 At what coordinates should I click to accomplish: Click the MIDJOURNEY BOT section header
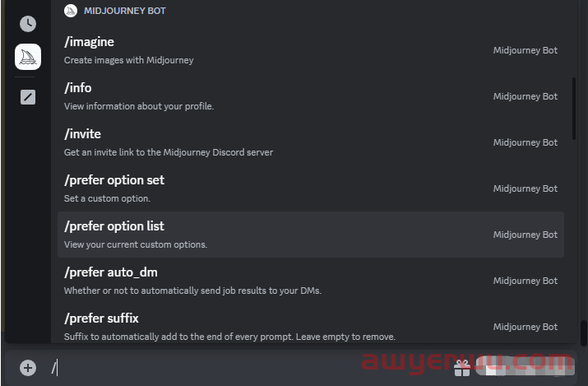(124, 11)
